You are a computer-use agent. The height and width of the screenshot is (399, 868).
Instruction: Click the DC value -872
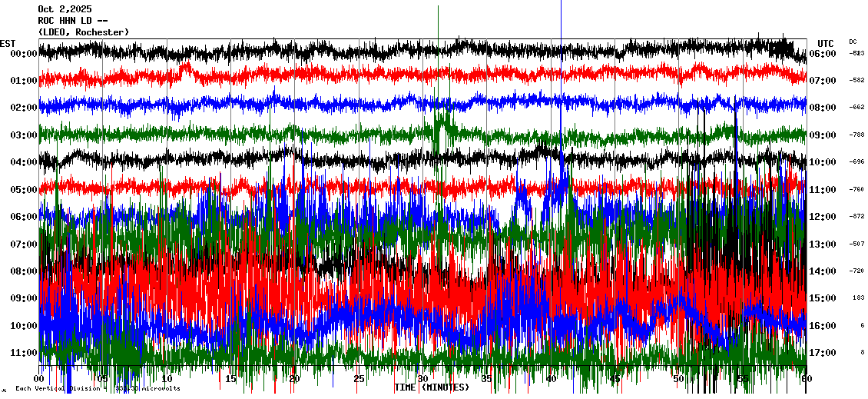[x=857, y=217]
